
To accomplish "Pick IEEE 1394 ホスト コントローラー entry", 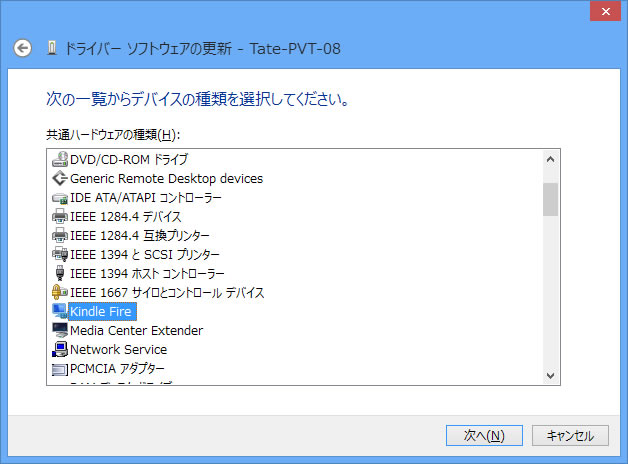I will pyautogui.click(x=147, y=273).
